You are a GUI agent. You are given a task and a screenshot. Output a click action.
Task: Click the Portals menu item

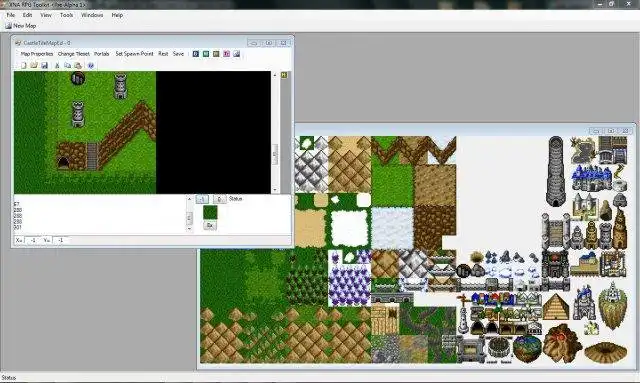tap(102, 54)
